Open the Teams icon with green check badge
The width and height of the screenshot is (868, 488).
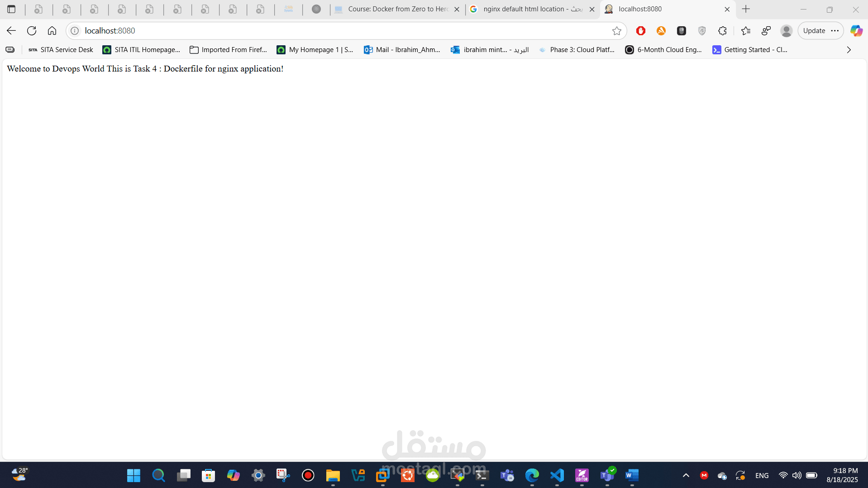pyautogui.click(x=607, y=475)
